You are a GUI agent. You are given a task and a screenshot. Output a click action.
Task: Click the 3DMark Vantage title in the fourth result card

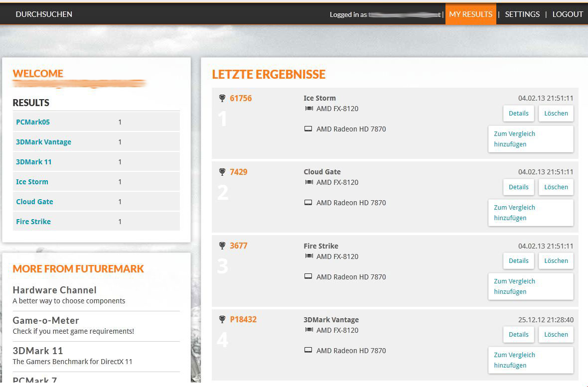331,320
